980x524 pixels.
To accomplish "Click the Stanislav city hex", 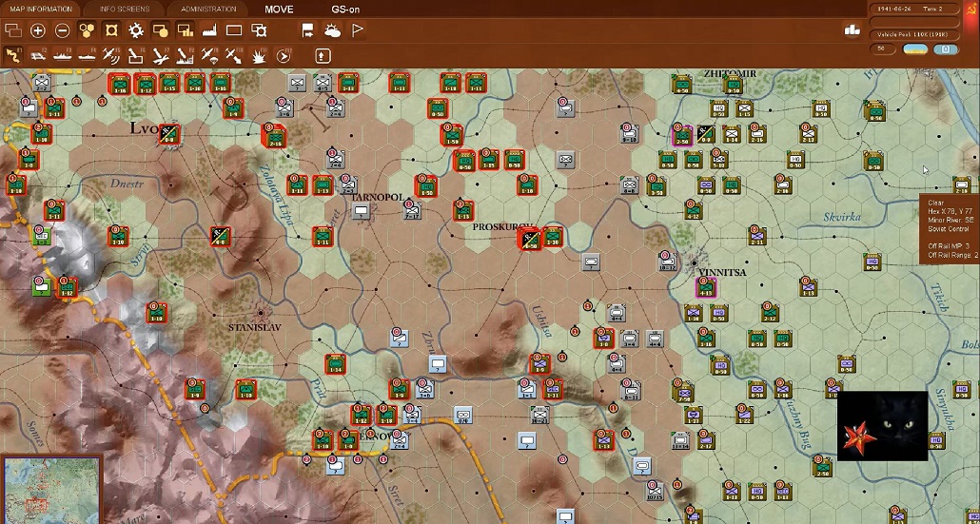I will point(262,314).
